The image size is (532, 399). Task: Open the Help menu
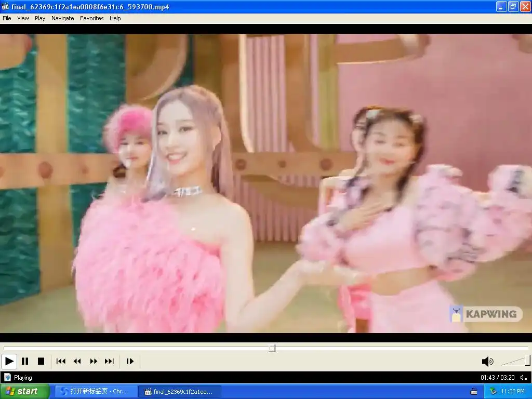[115, 18]
